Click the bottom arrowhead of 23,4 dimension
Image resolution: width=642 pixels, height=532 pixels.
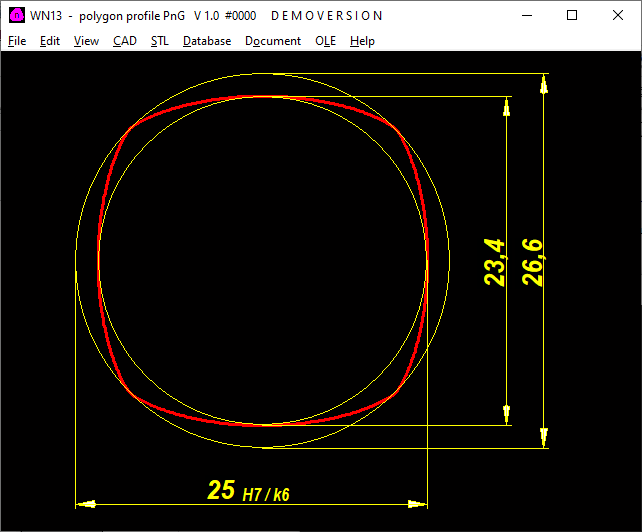coord(507,414)
